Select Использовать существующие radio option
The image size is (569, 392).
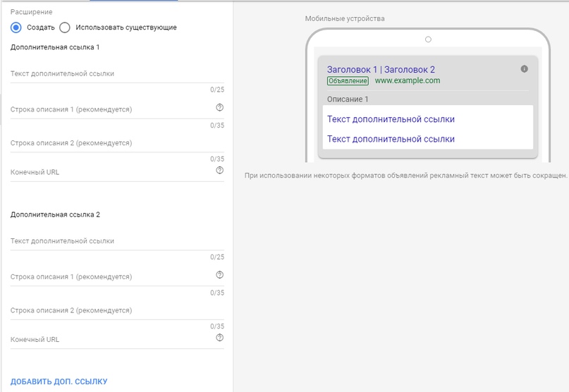coord(65,27)
